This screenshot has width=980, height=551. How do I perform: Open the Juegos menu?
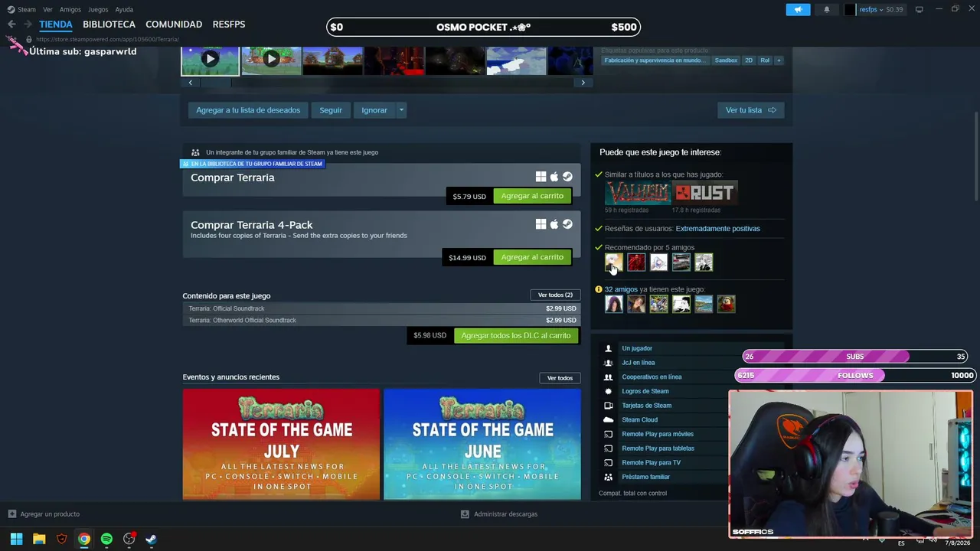[98, 9]
